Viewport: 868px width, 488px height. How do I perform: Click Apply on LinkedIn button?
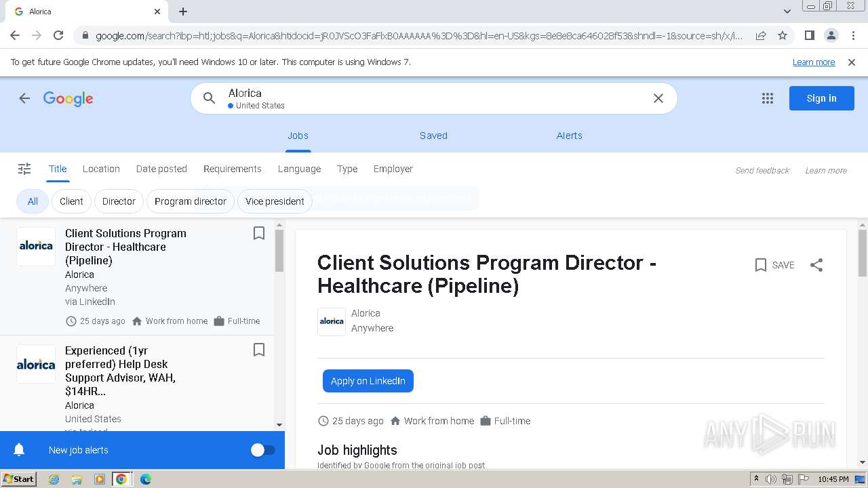(x=368, y=381)
